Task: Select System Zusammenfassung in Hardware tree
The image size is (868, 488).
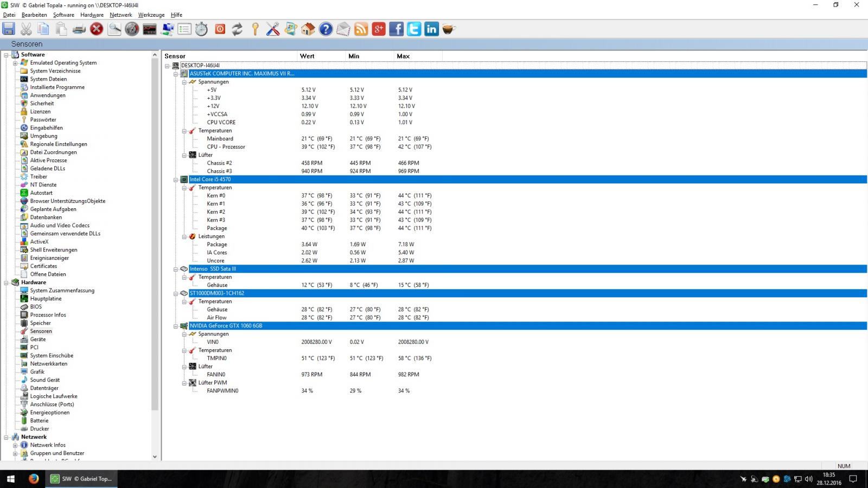Action: click(x=62, y=291)
